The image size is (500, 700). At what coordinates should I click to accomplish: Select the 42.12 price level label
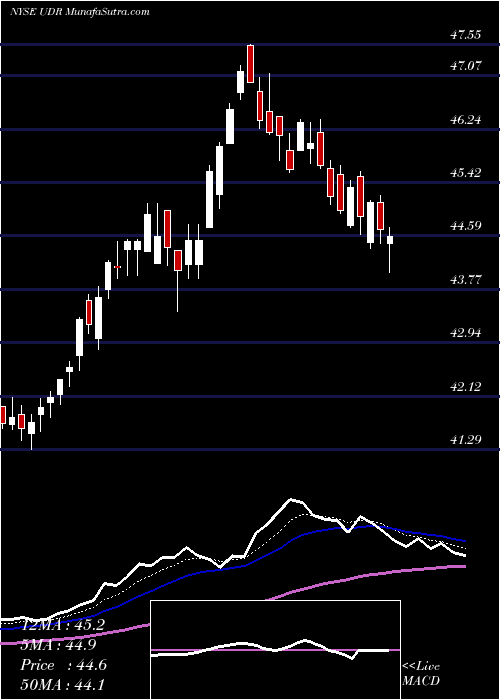coord(466,387)
